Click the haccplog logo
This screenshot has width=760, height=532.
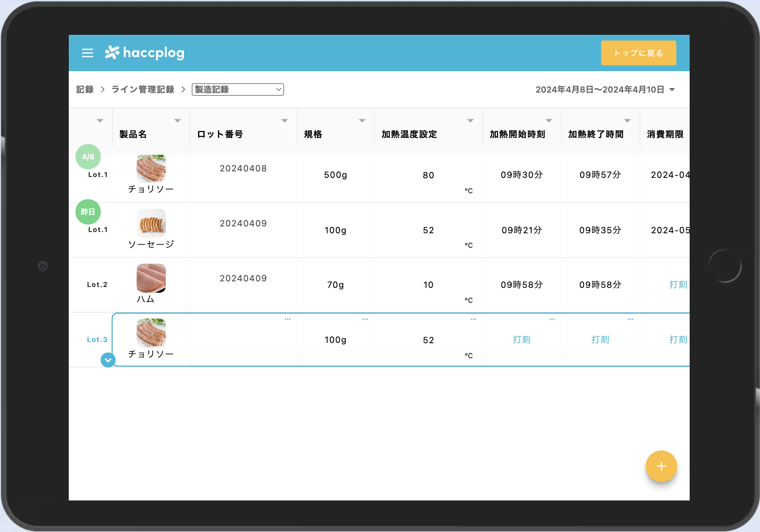[145, 53]
